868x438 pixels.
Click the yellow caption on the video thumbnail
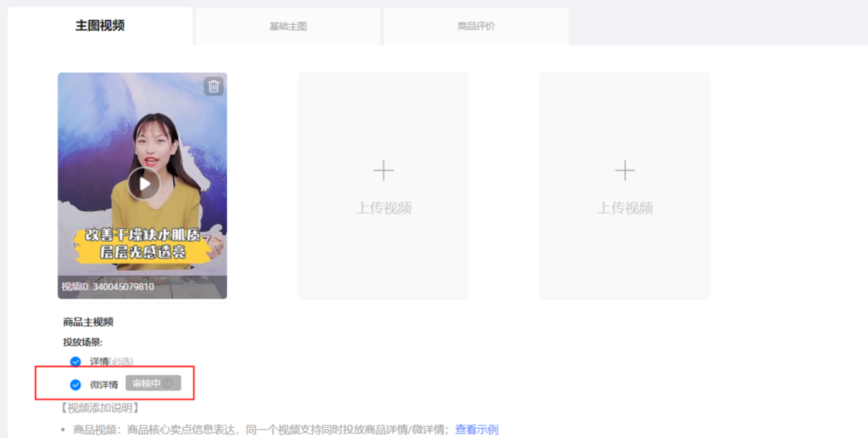tap(143, 244)
